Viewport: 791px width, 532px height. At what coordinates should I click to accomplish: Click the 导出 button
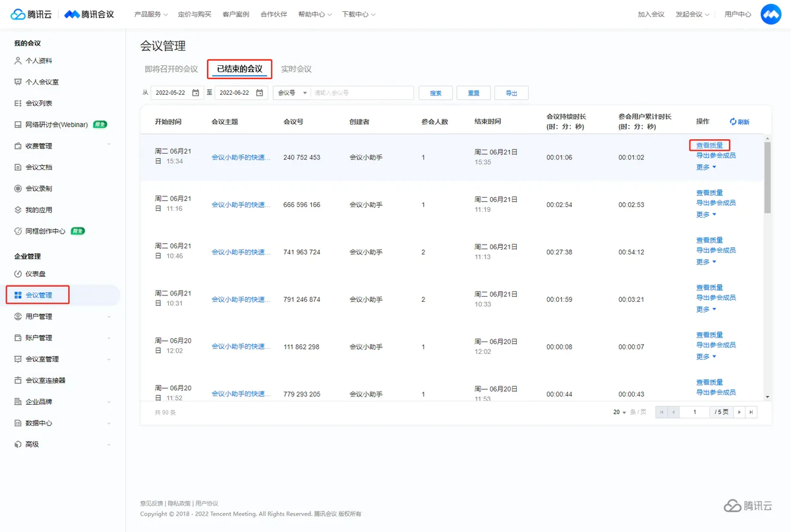tap(512, 93)
